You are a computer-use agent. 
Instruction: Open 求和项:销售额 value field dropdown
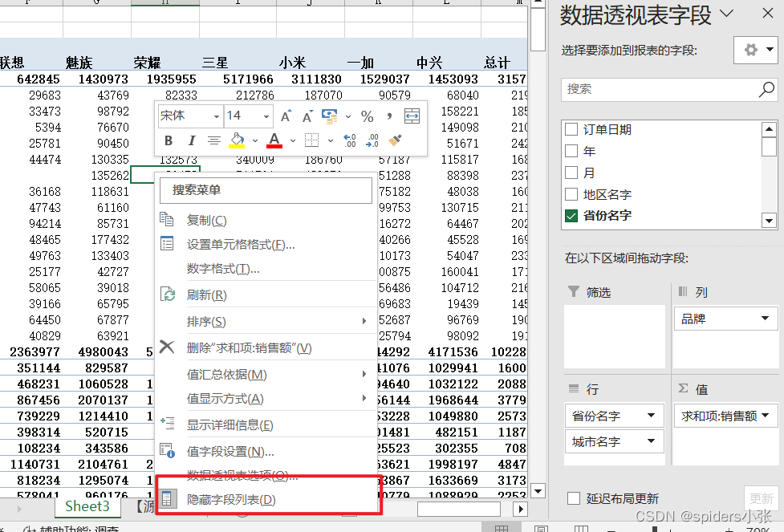(765, 416)
